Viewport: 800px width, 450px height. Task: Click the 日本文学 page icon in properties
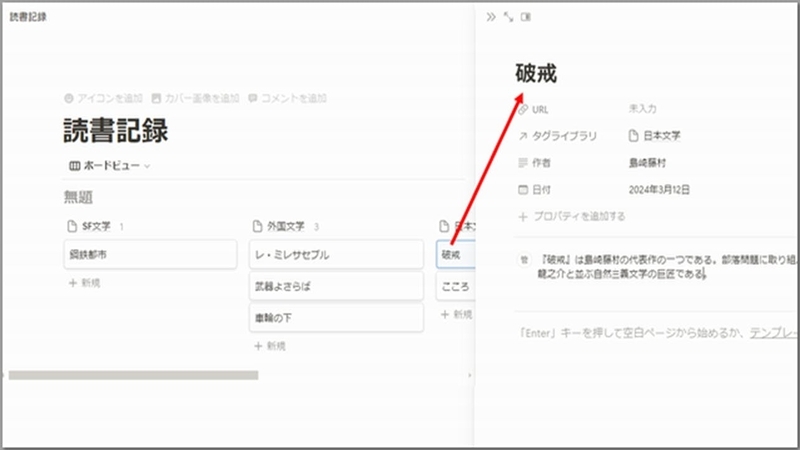pyautogui.click(x=633, y=136)
